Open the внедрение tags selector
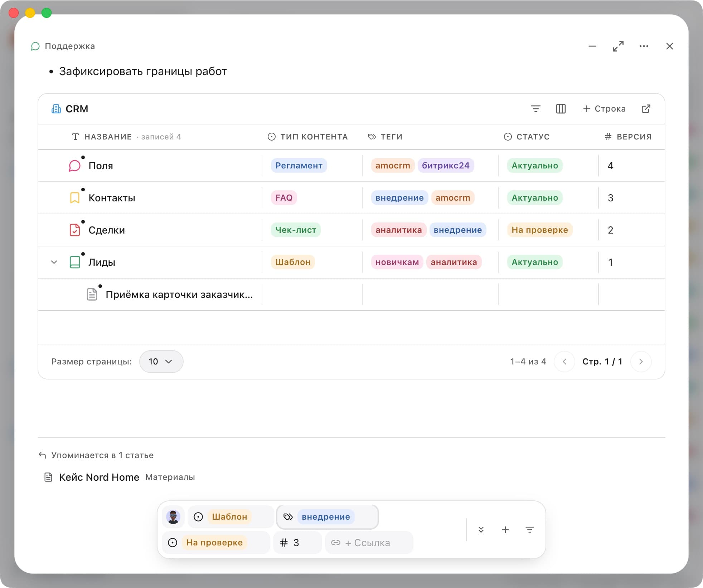This screenshot has width=703, height=588. click(328, 517)
